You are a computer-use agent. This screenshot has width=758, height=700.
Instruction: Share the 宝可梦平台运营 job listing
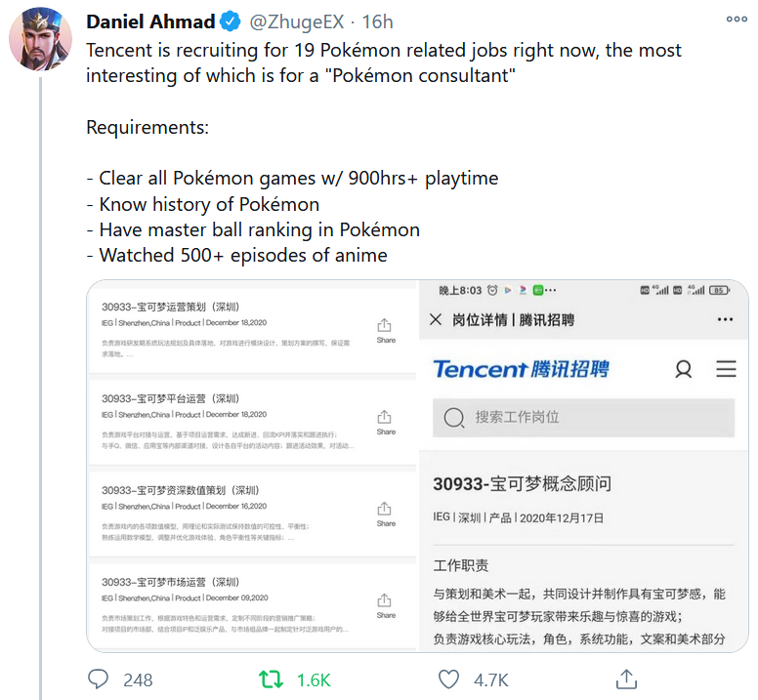[386, 420]
